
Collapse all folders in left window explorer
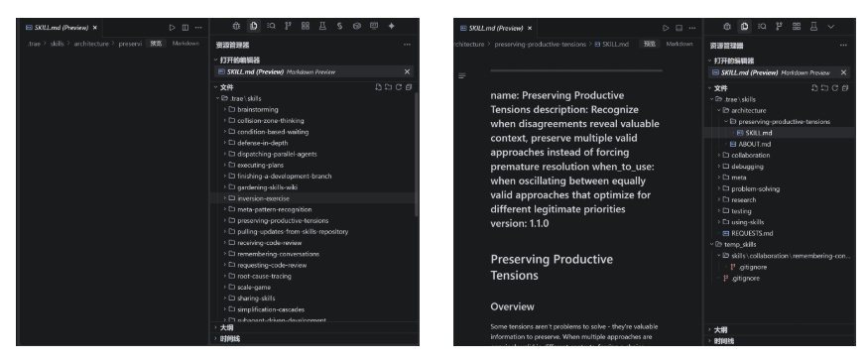click(409, 87)
